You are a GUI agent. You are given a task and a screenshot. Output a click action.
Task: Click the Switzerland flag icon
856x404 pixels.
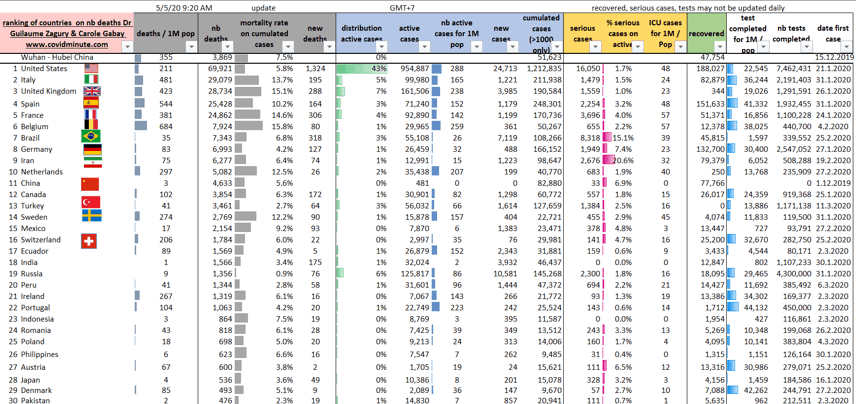click(x=89, y=241)
